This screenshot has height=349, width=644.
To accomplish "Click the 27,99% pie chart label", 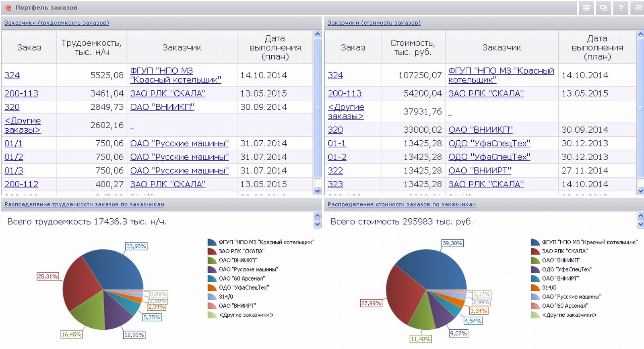I will (x=371, y=303).
